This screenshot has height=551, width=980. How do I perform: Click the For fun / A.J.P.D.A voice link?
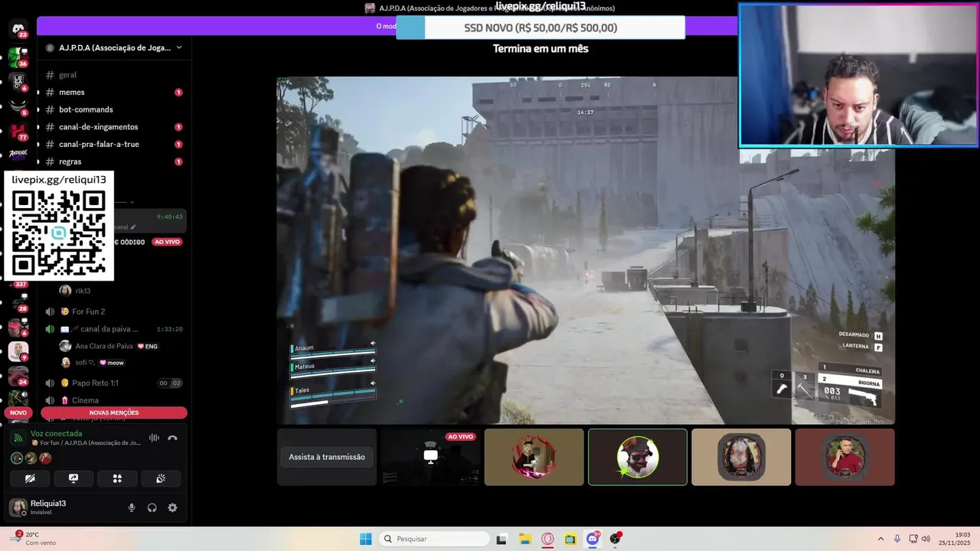click(x=86, y=443)
